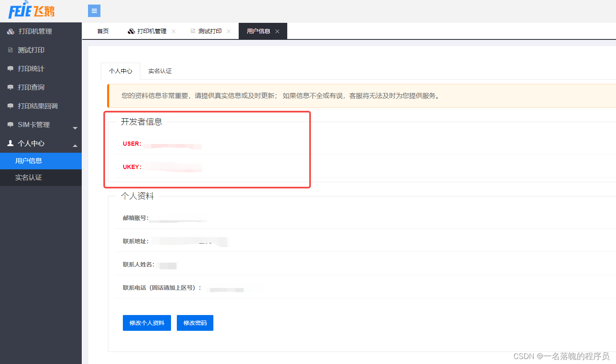Select 个人中心 sidebar menu item
The height and width of the screenshot is (364, 616).
point(41,143)
